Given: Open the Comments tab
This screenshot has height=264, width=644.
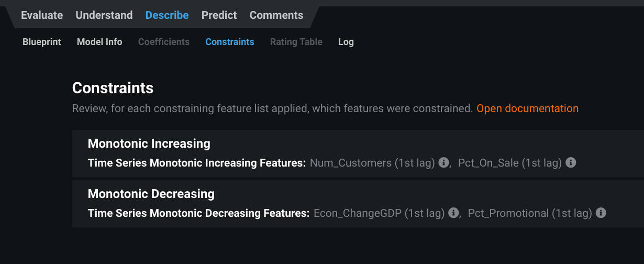Looking at the screenshot, I should pyautogui.click(x=276, y=15).
